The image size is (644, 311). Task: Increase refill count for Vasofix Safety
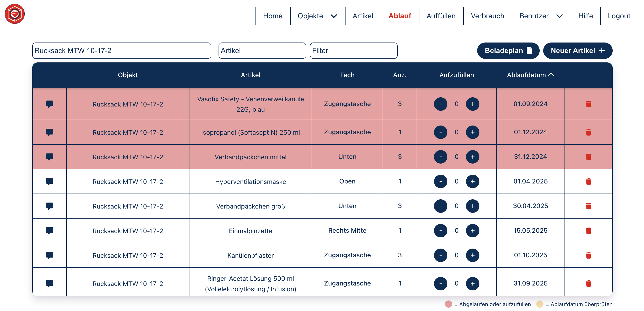[472, 104]
